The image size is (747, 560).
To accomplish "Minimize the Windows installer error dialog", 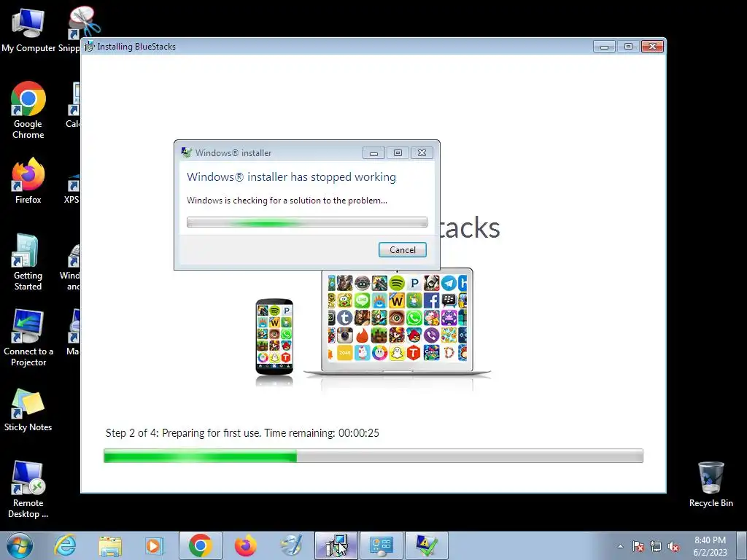I will click(373, 153).
